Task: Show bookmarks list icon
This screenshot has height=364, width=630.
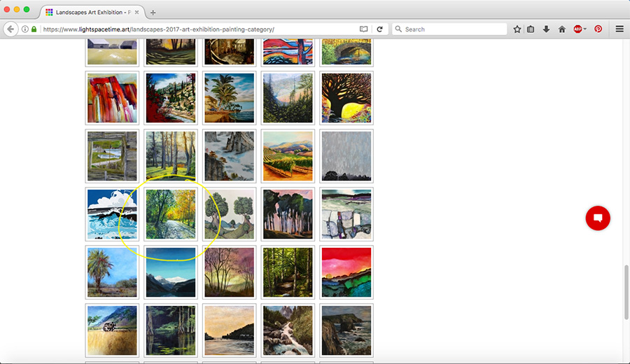Action: pos(531,29)
